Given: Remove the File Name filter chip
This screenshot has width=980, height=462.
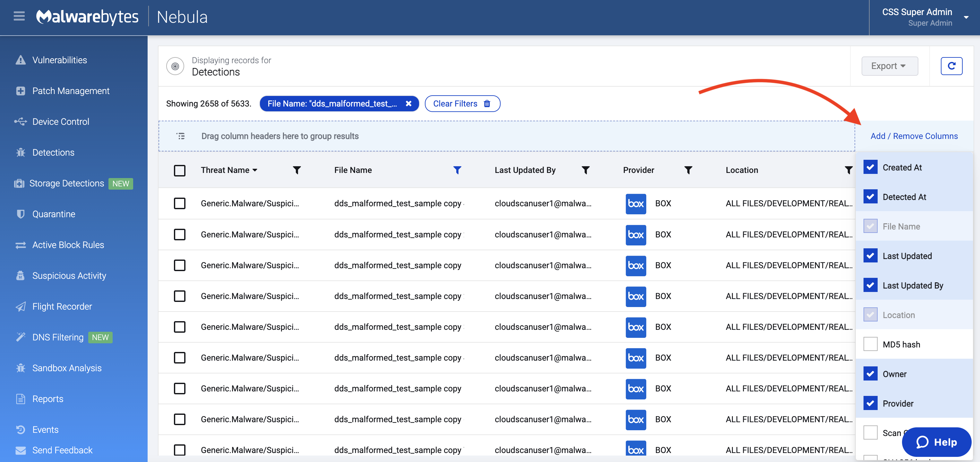Looking at the screenshot, I should (408, 103).
